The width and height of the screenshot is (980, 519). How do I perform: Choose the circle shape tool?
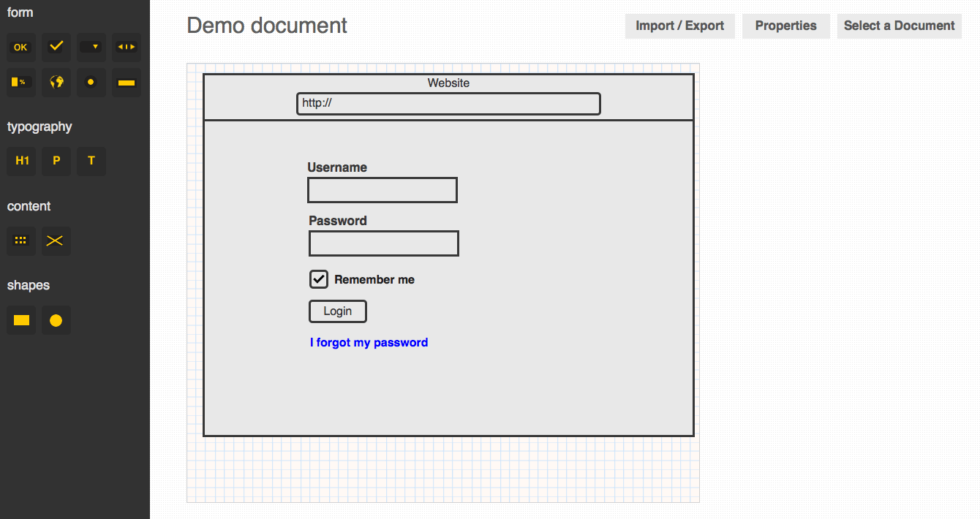coord(56,320)
